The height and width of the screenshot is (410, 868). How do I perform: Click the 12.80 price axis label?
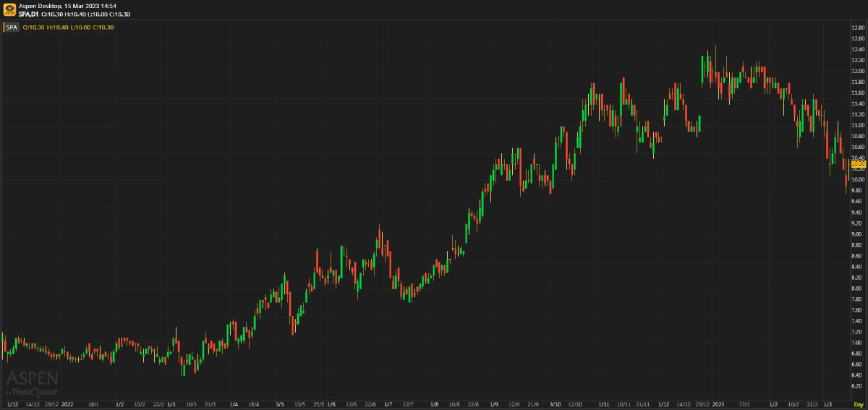pos(858,27)
